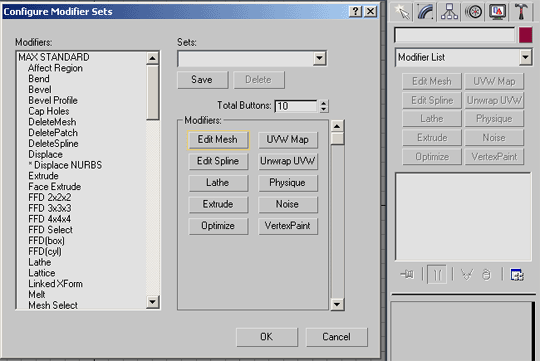Image resolution: width=540 pixels, height=361 pixels.
Task: Click the Total Buttons input field
Action: point(296,106)
